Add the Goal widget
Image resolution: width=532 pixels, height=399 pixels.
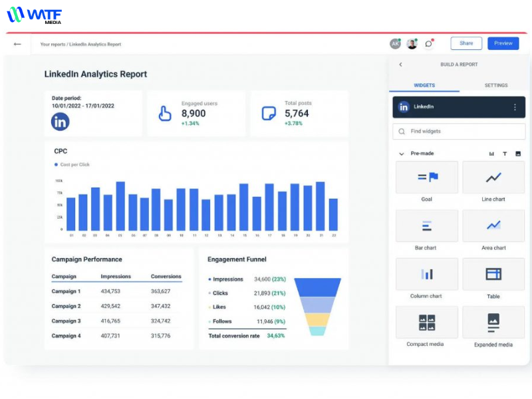427,178
